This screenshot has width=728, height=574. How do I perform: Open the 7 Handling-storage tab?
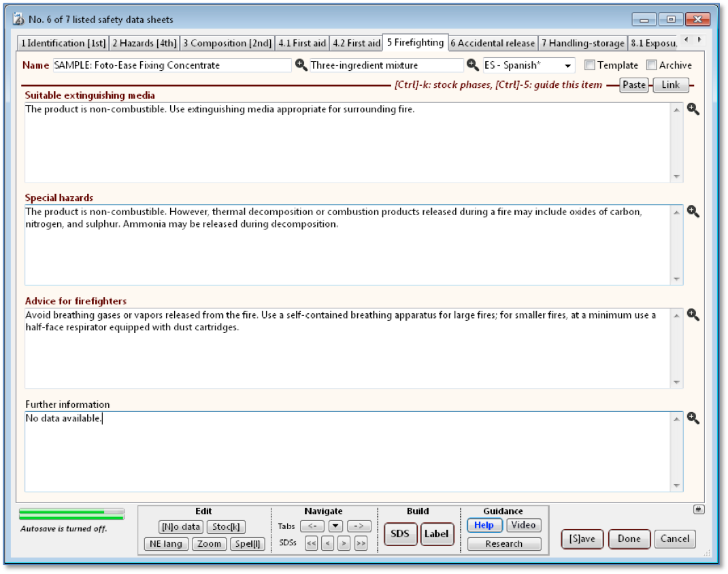[583, 43]
